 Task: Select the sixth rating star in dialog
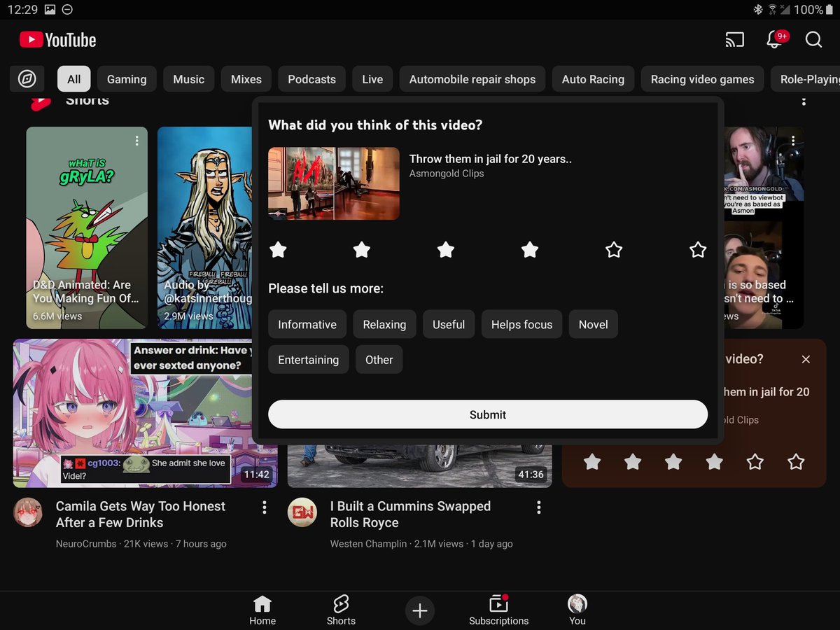(698, 250)
